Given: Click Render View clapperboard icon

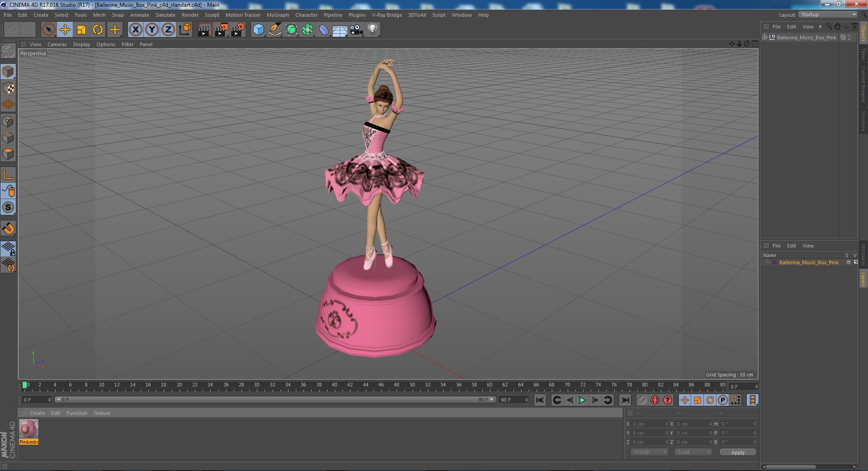Looking at the screenshot, I should (x=204, y=30).
